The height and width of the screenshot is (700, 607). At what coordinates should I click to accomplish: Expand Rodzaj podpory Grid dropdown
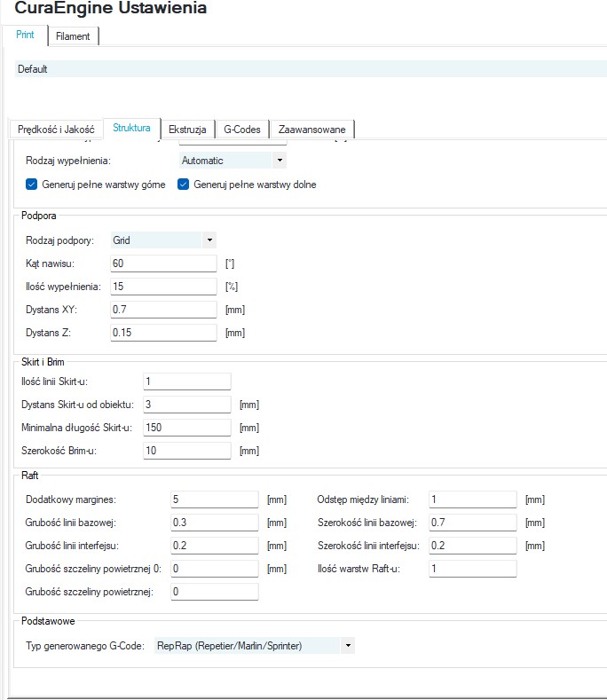pyautogui.click(x=163, y=240)
